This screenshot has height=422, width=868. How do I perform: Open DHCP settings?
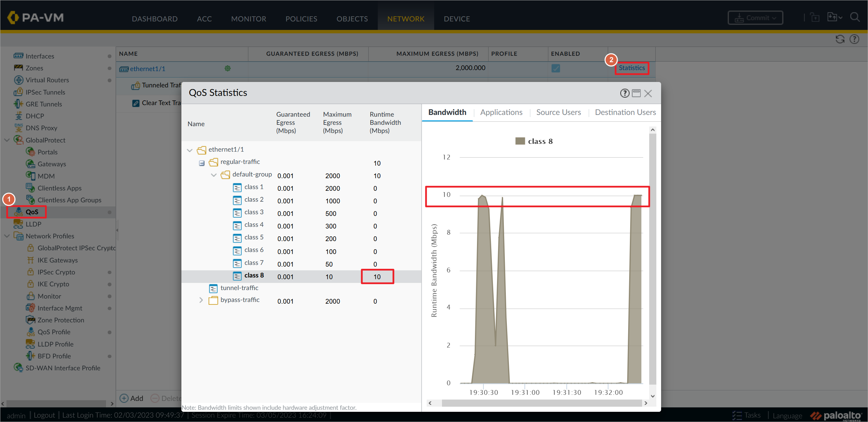pos(35,116)
